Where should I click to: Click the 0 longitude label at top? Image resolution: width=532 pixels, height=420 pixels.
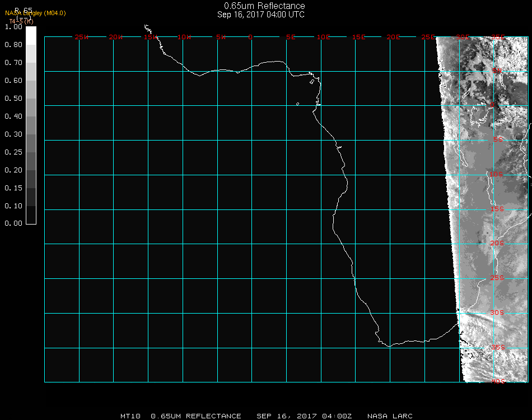pos(250,37)
